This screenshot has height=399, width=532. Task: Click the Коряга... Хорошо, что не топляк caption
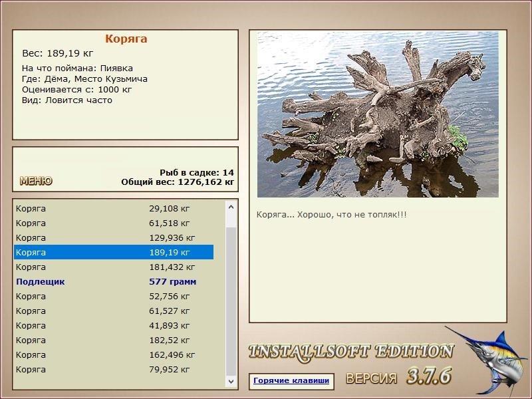[331, 215]
